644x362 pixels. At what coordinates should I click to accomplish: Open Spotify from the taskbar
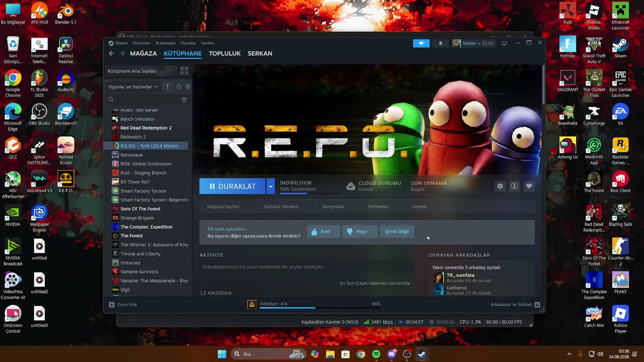pyautogui.click(x=376, y=354)
